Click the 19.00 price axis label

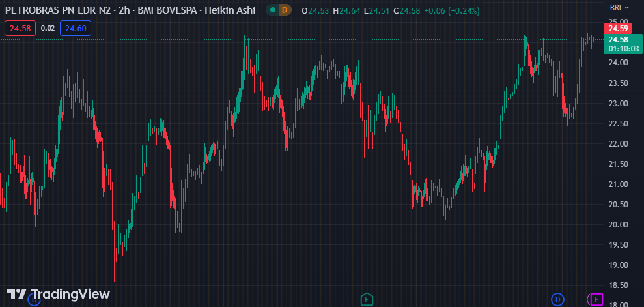[x=618, y=265]
